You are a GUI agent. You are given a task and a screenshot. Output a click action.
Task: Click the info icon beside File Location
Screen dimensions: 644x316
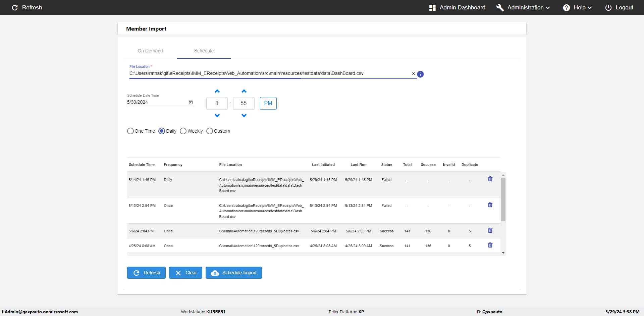pyautogui.click(x=420, y=74)
